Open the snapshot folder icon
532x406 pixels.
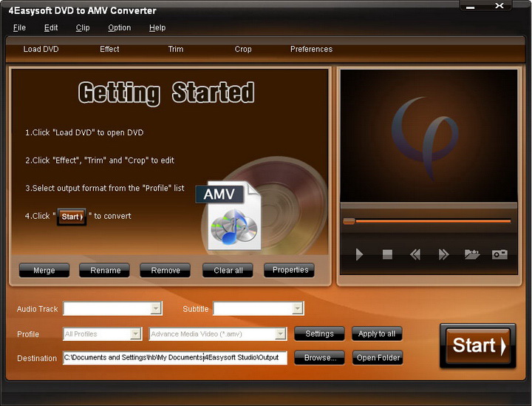(472, 254)
